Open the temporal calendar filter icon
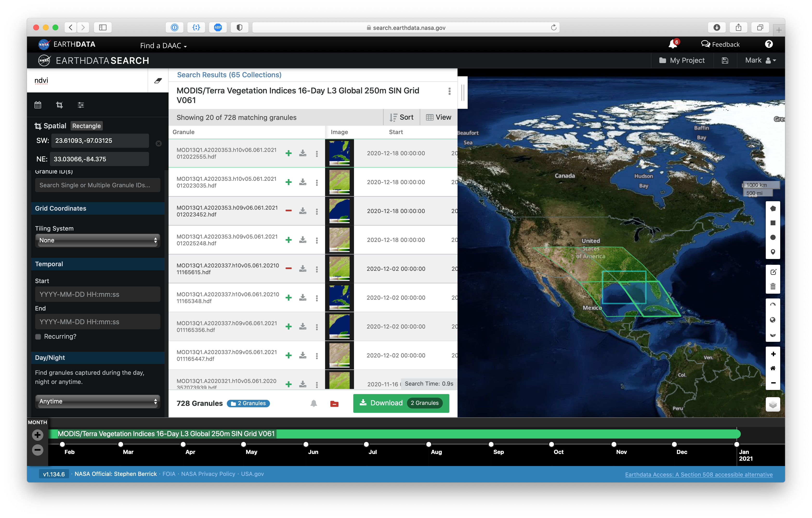This screenshot has width=812, height=518. click(38, 105)
